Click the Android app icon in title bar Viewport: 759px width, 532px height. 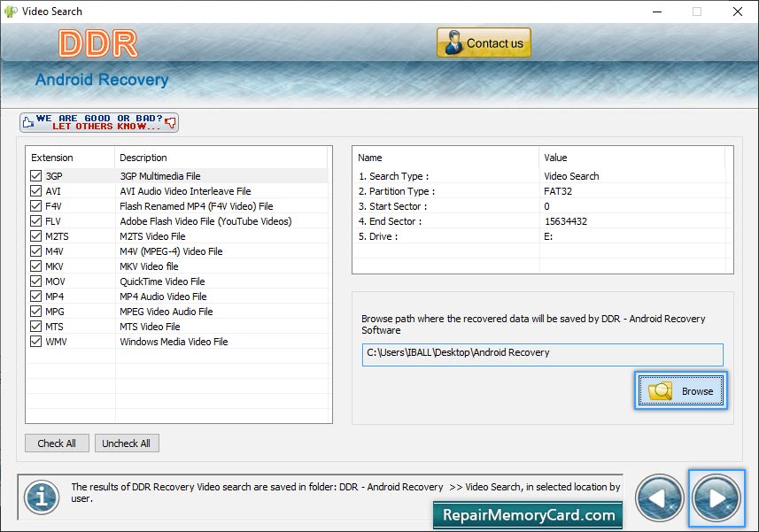(x=10, y=12)
